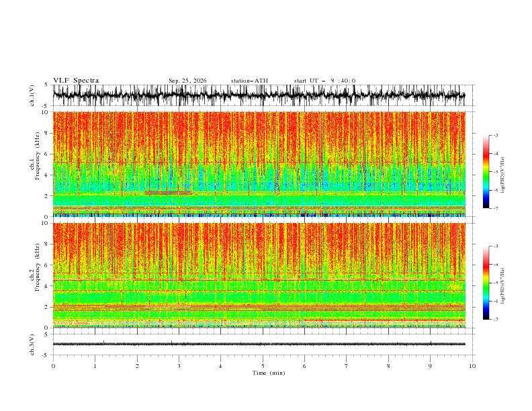Image resolution: width=532 pixels, height=411 pixels.
Task: Click the ch.1 black voltage waveform trace
Action: (259, 95)
